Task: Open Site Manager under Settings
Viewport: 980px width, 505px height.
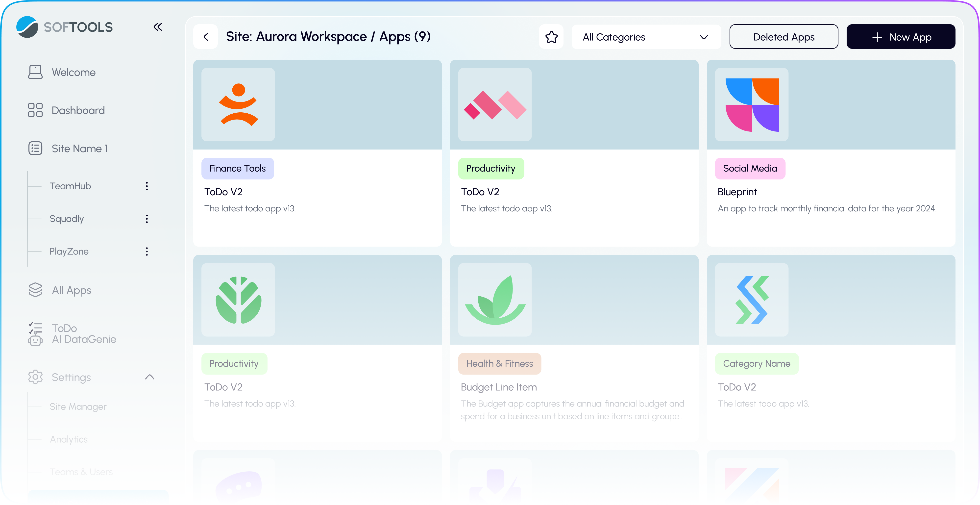Action: pos(78,407)
